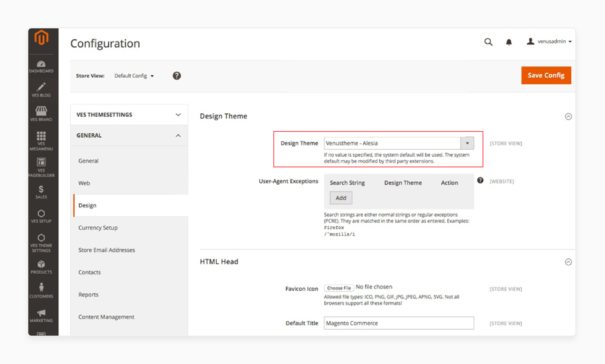Open Ves Theme Settings in the sidebar
The image size is (605, 364).
point(41,243)
